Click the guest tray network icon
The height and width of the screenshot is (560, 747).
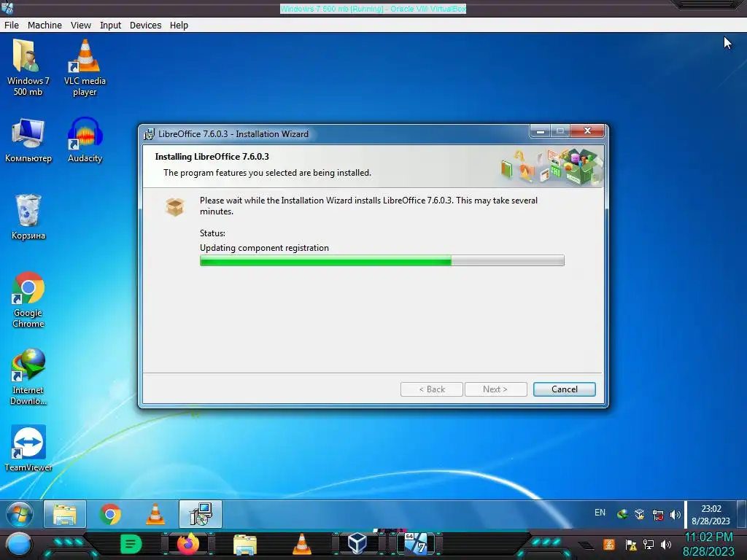[x=658, y=514]
